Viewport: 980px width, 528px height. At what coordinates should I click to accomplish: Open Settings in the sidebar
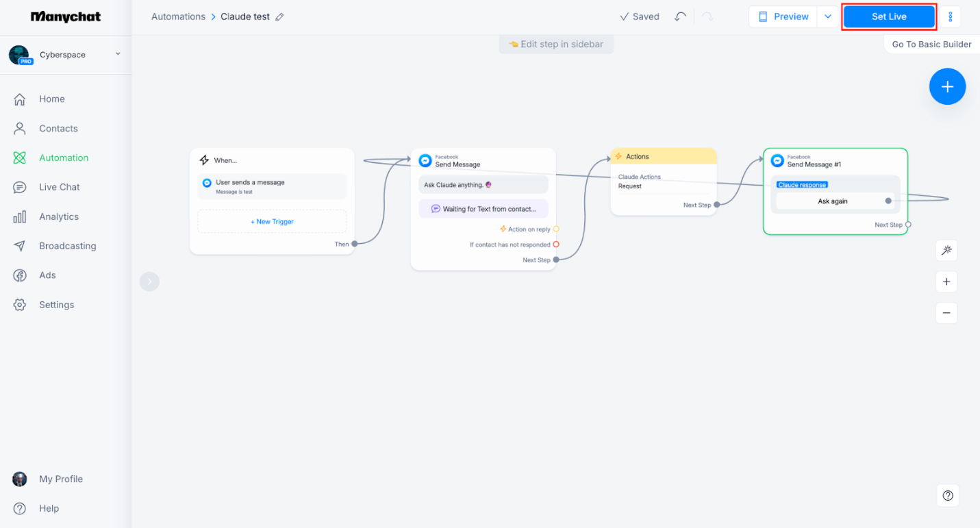[56, 305]
